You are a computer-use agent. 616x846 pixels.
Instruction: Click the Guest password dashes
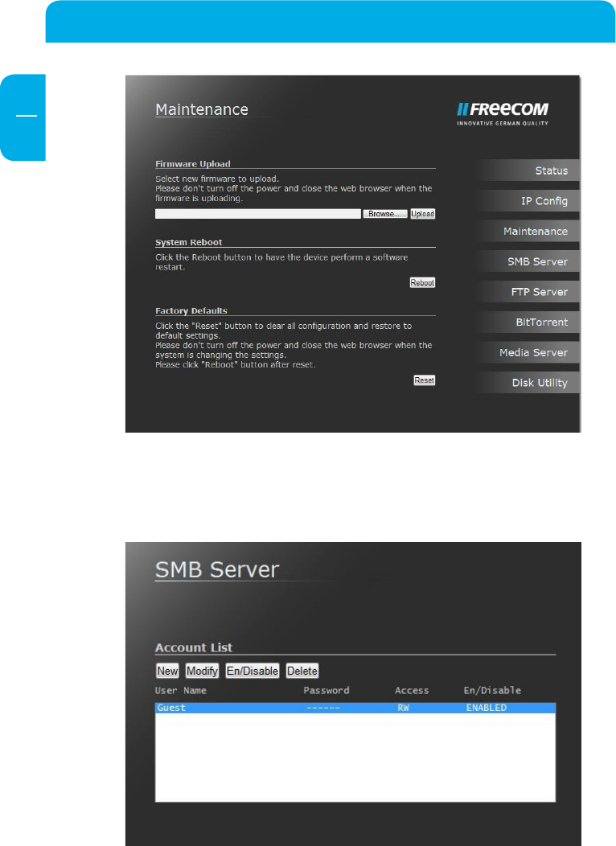tap(322, 708)
